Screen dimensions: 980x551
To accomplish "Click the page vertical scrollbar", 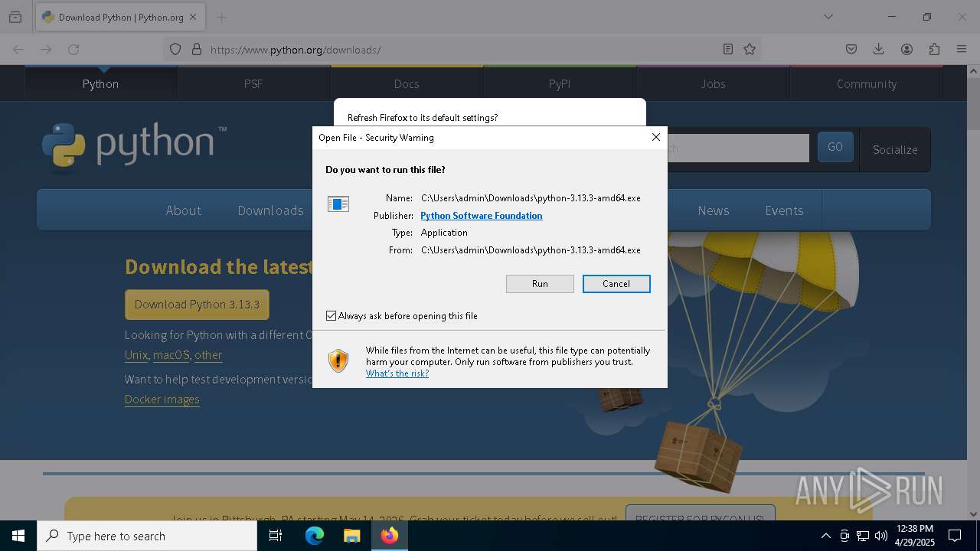I will [973, 293].
